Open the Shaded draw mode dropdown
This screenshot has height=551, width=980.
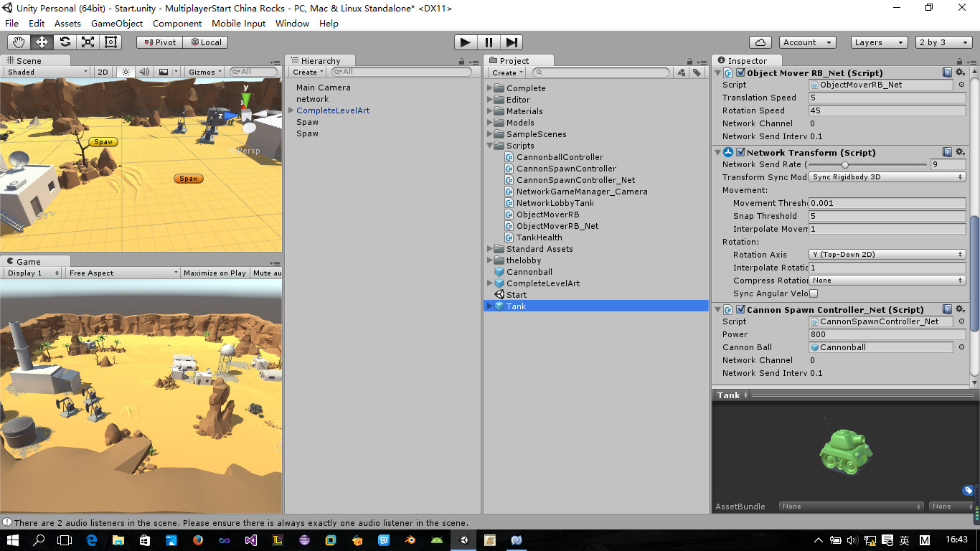click(47, 72)
